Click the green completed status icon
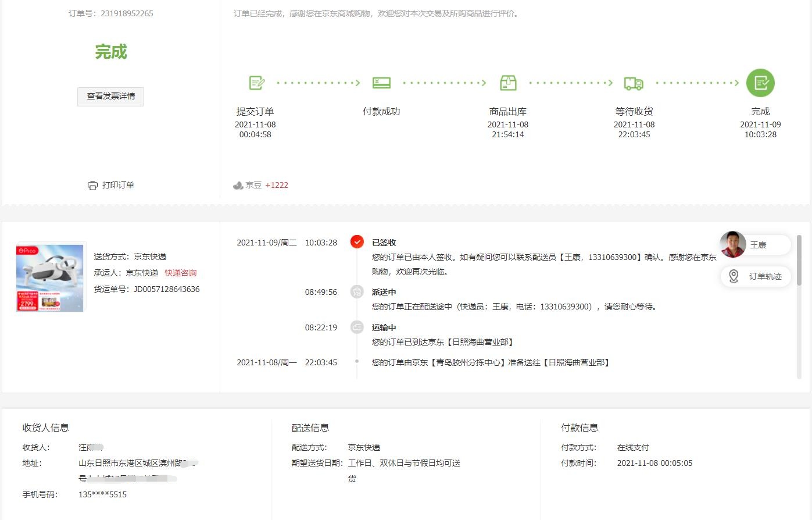 (760, 83)
